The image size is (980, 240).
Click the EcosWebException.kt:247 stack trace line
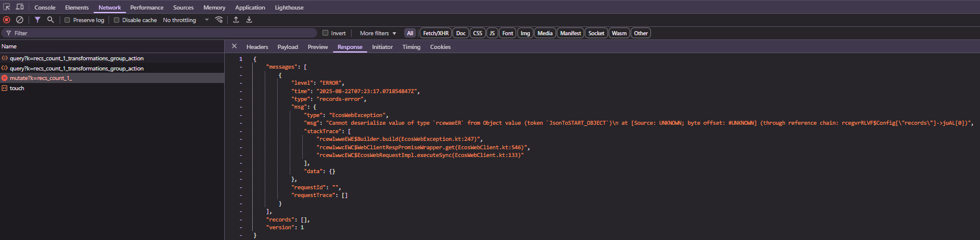pos(400,139)
